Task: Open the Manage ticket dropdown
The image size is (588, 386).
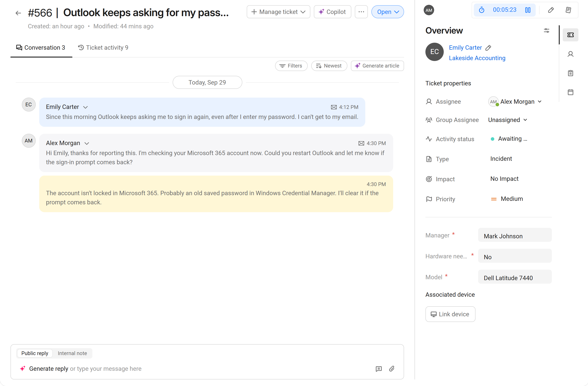Action: point(279,12)
